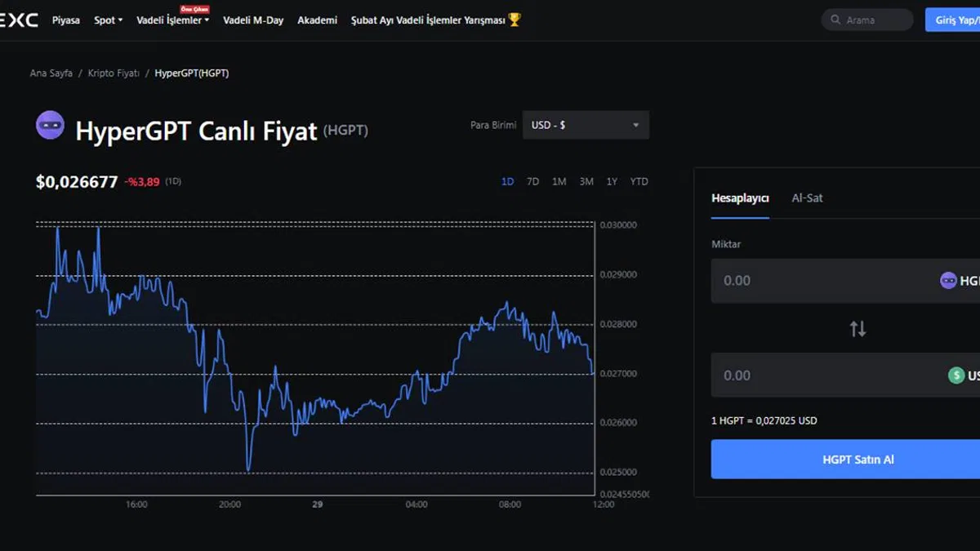Select the 1D chart range
The height and width of the screenshot is (551, 980).
point(507,182)
